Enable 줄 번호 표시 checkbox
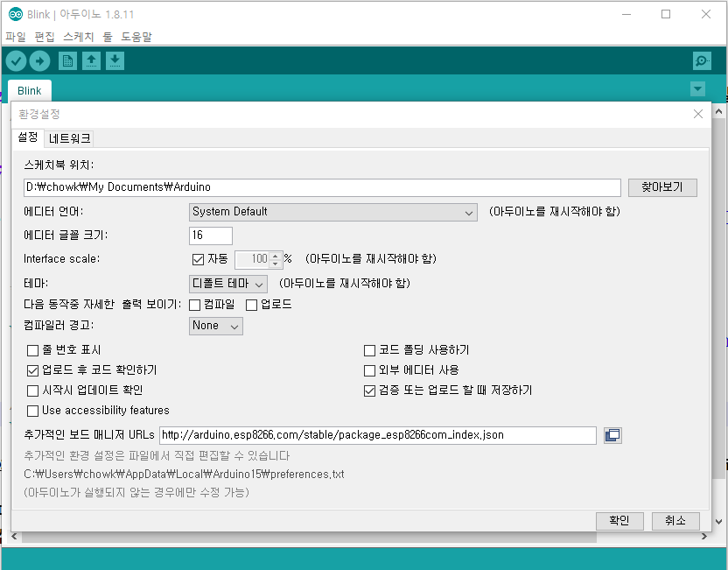The height and width of the screenshot is (570, 728). pos(33,350)
